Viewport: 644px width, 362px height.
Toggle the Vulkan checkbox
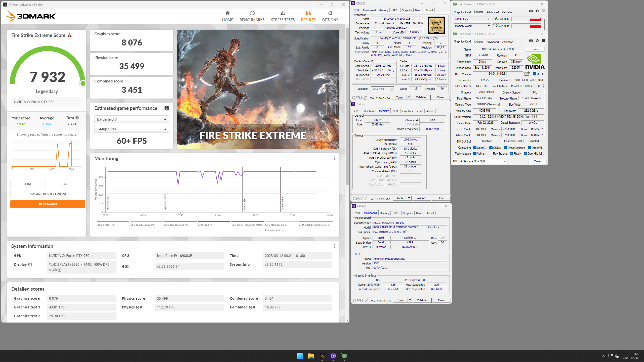(475, 154)
